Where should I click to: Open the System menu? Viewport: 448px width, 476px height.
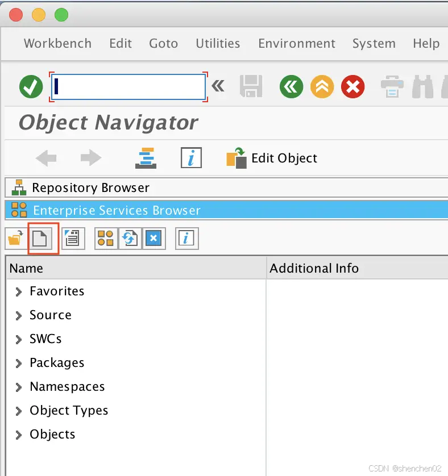[374, 43]
